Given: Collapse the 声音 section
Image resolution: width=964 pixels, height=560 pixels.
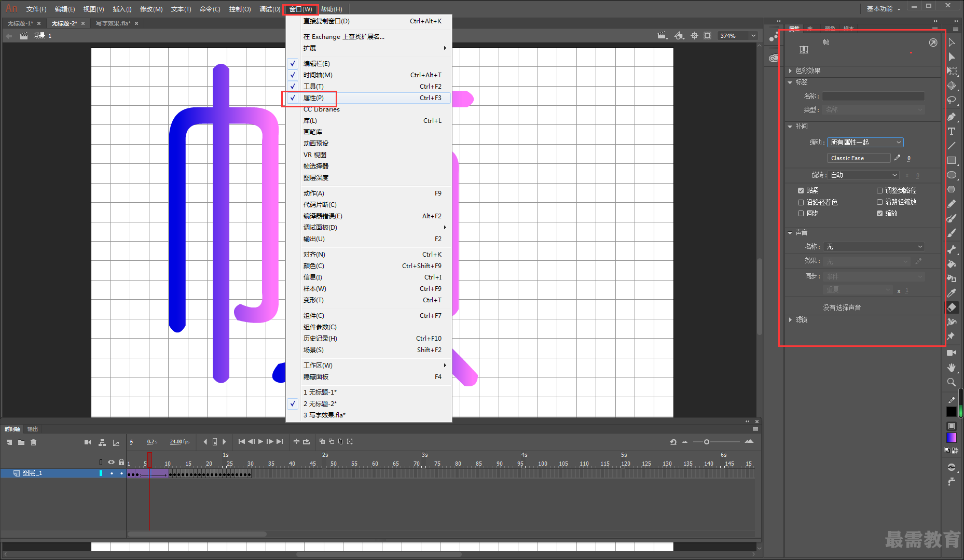Looking at the screenshot, I should click(790, 233).
